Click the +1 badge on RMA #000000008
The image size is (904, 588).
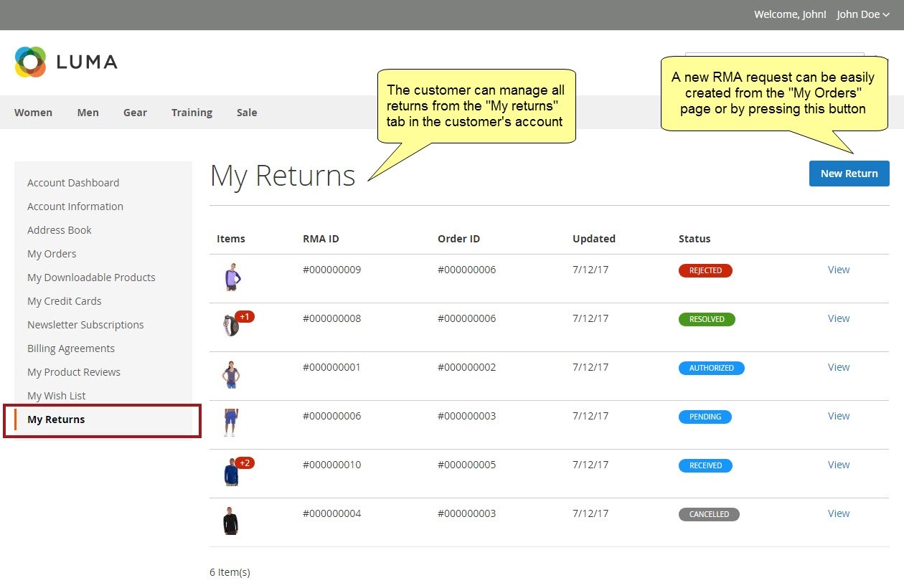click(245, 317)
